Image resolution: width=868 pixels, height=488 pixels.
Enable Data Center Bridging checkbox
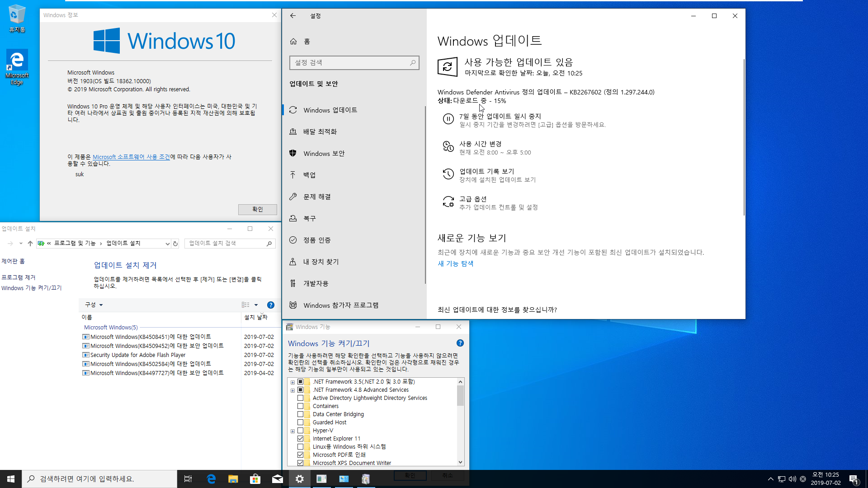[300, 414]
